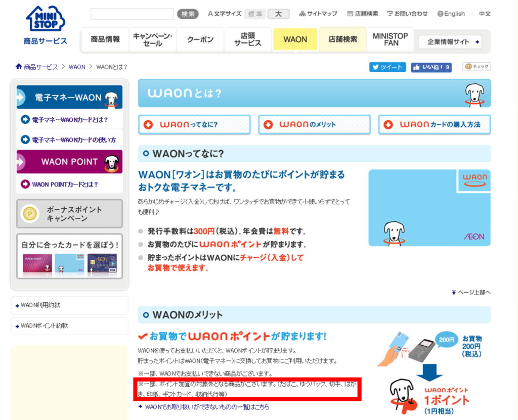The width and height of the screenshot is (518, 420).
Task: Focus the site search input field
Action: [x=132, y=14]
